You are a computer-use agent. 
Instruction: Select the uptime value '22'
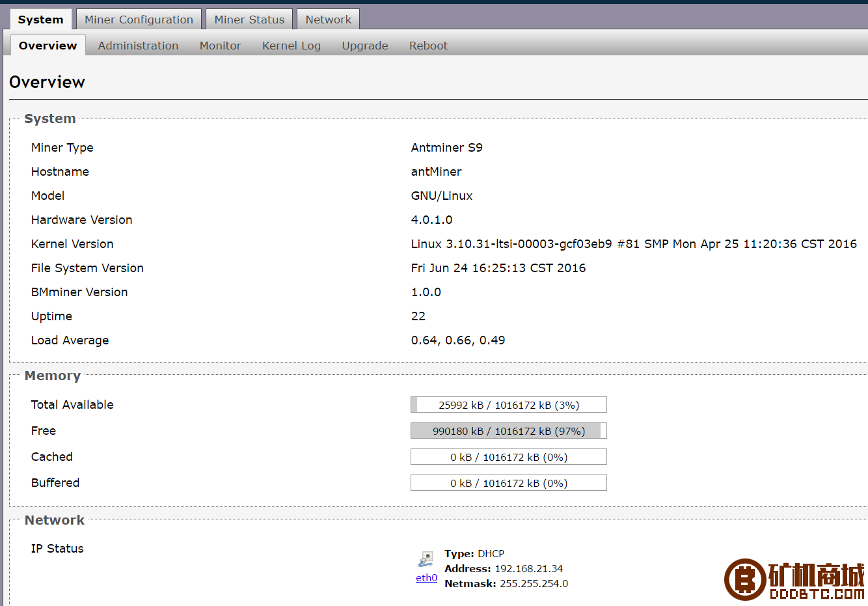[x=418, y=316]
